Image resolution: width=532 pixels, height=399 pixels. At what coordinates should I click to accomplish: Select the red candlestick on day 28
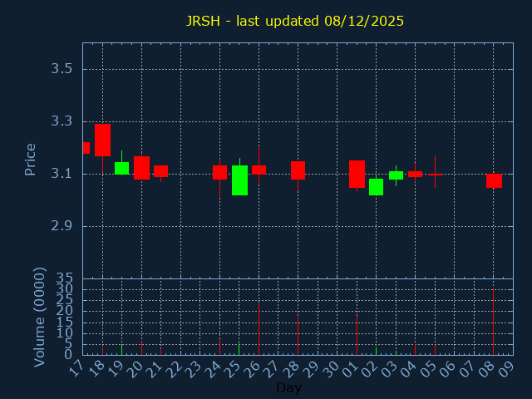298,170
